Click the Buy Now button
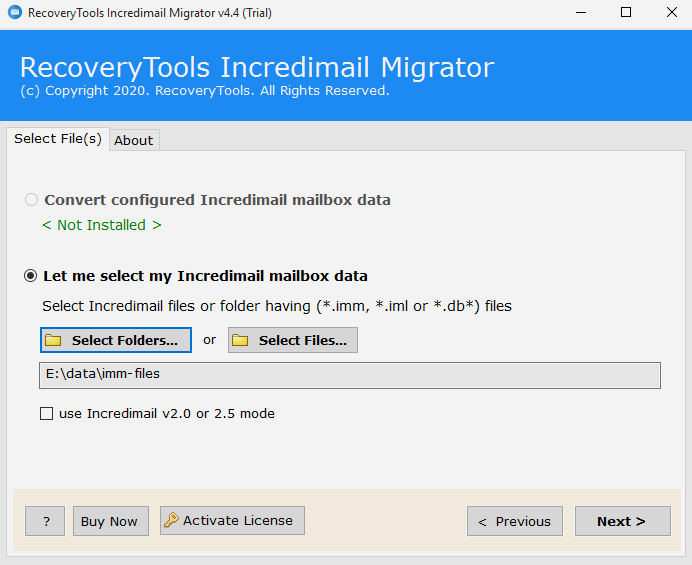Screen dimensions: 692x565 point(109,521)
